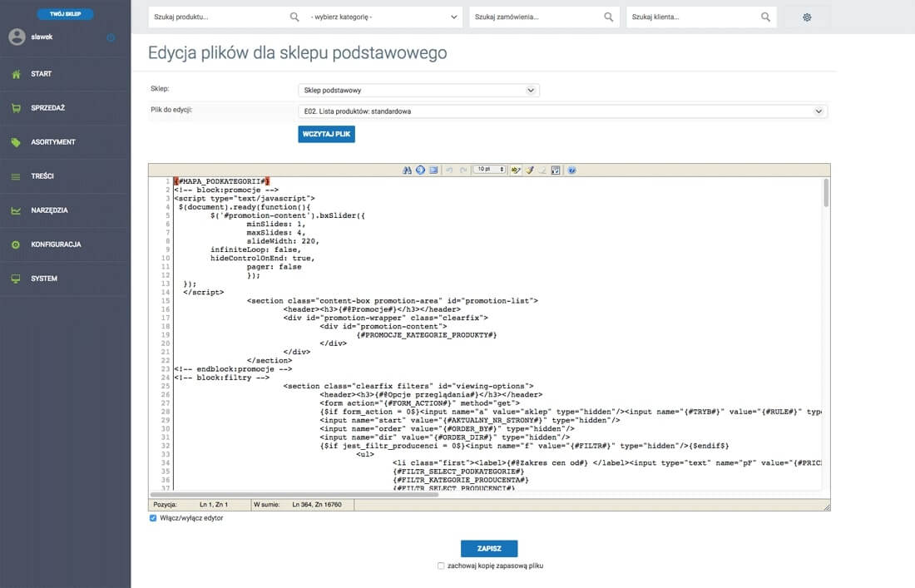Open the START menu item
The height and width of the screenshot is (588, 915).
(66, 74)
